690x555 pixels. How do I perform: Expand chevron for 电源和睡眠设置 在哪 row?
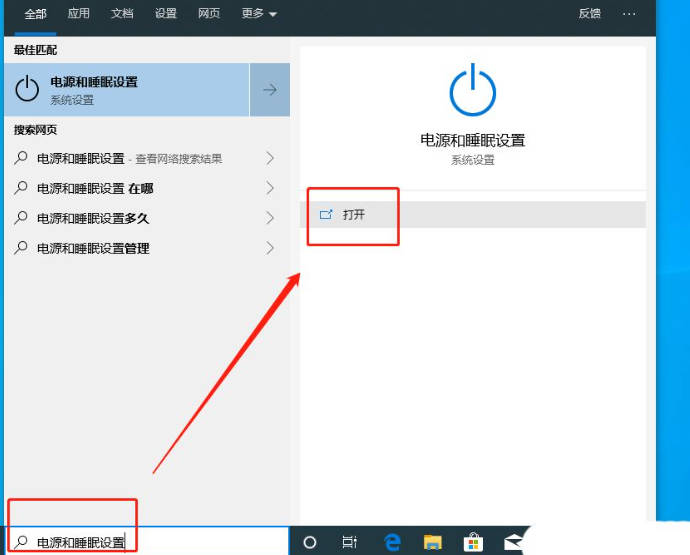270,188
